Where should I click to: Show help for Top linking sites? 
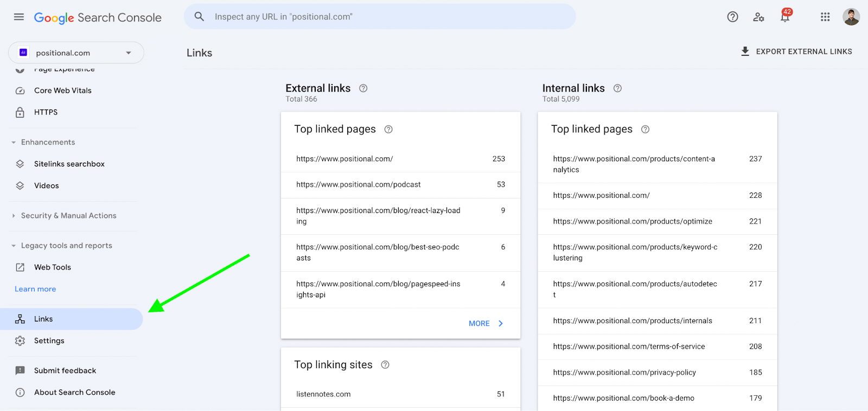[x=385, y=365]
